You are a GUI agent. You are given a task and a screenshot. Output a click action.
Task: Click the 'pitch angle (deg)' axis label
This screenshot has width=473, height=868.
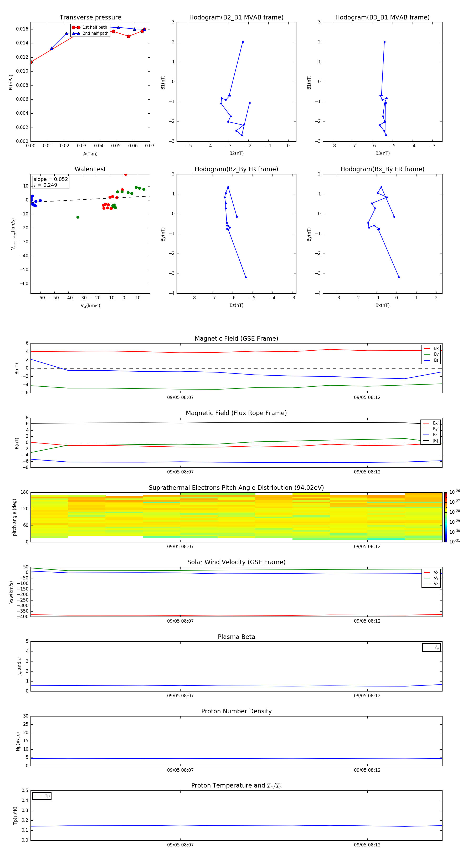click(x=14, y=517)
